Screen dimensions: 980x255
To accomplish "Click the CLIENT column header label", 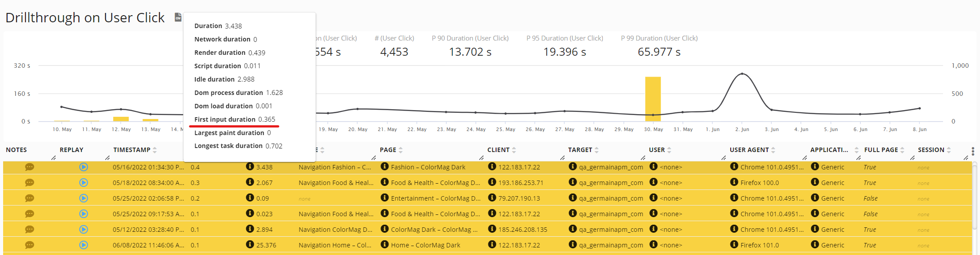I will click(498, 150).
